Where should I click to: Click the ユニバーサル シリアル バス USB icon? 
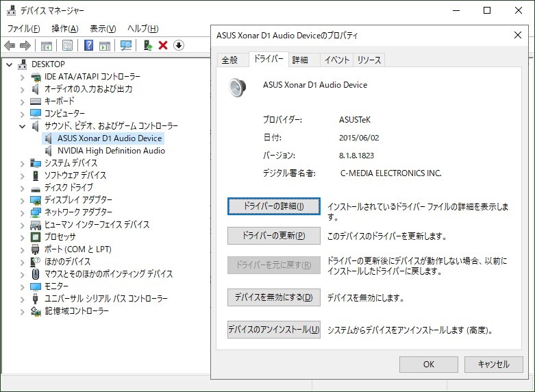tap(35, 298)
